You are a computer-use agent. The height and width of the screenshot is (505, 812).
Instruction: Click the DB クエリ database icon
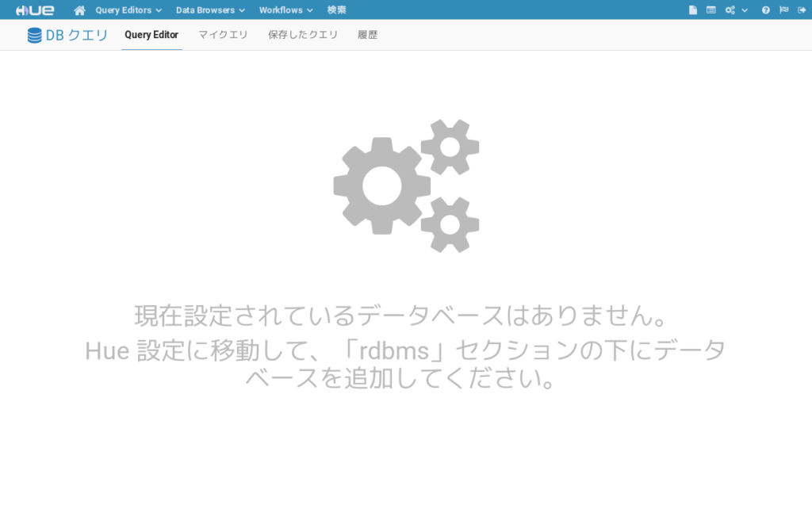point(35,35)
